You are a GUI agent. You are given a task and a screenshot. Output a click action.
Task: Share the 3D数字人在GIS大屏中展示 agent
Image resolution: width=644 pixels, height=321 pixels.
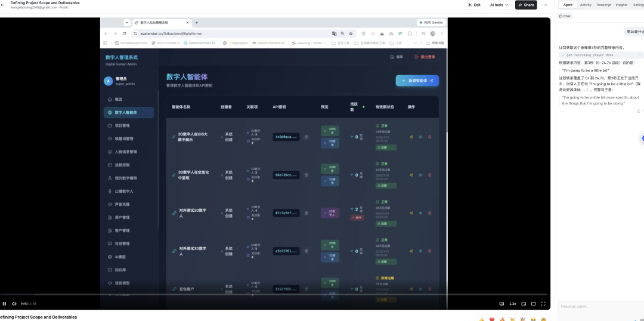pos(411,137)
